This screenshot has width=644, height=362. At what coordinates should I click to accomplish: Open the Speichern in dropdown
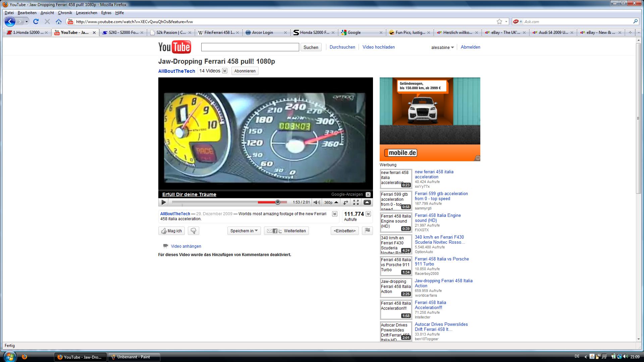click(244, 231)
